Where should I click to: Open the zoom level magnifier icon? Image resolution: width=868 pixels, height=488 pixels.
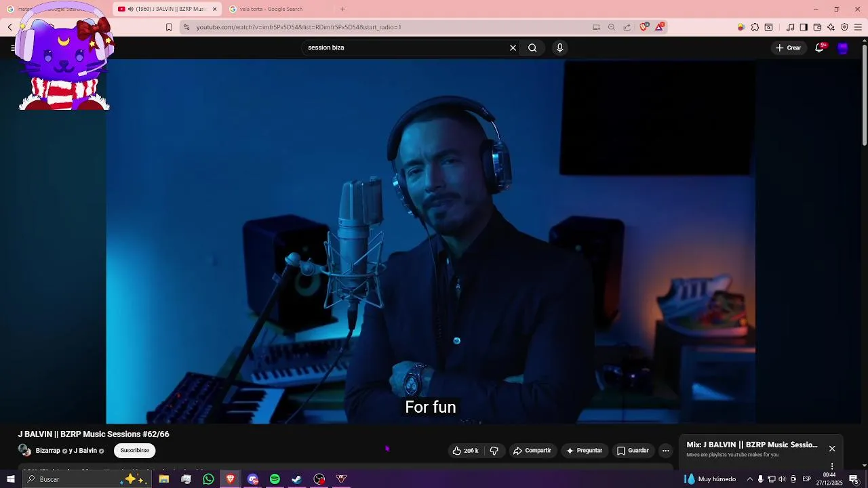point(611,27)
